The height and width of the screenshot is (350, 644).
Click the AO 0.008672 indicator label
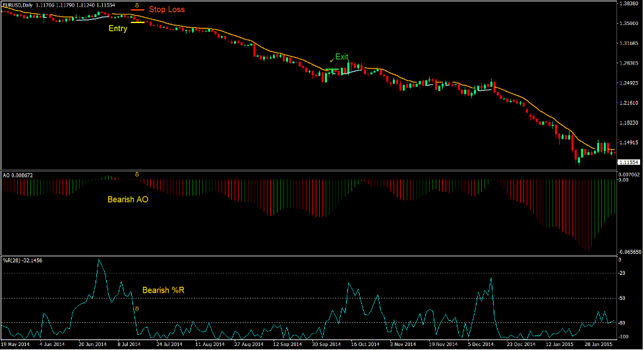(x=17, y=175)
